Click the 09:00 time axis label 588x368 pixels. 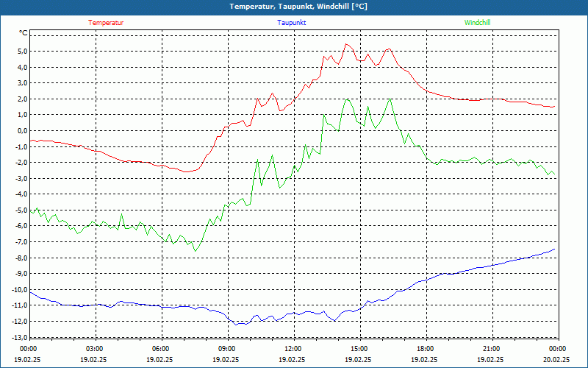(226, 349)
